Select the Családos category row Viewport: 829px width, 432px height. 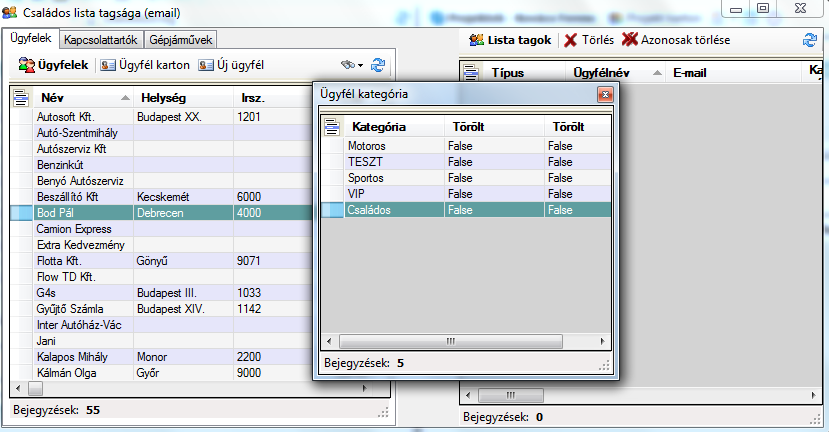click(x=466, y=210)
